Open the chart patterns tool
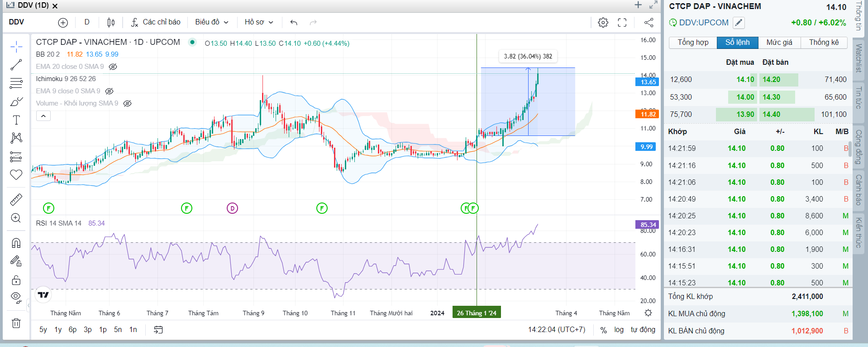The image size is (868, 347). point(16,138)
